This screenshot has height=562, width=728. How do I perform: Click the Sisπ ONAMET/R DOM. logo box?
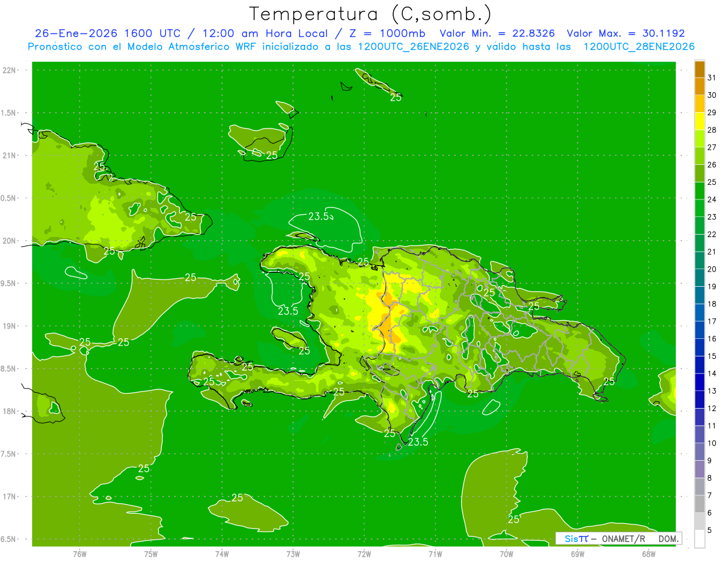[x=618, y=538]
